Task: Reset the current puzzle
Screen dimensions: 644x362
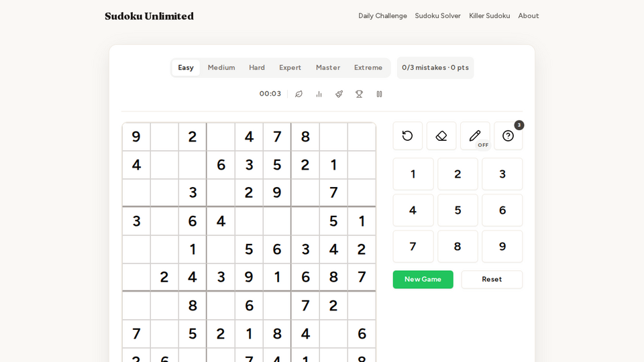Action: [492, 279]
